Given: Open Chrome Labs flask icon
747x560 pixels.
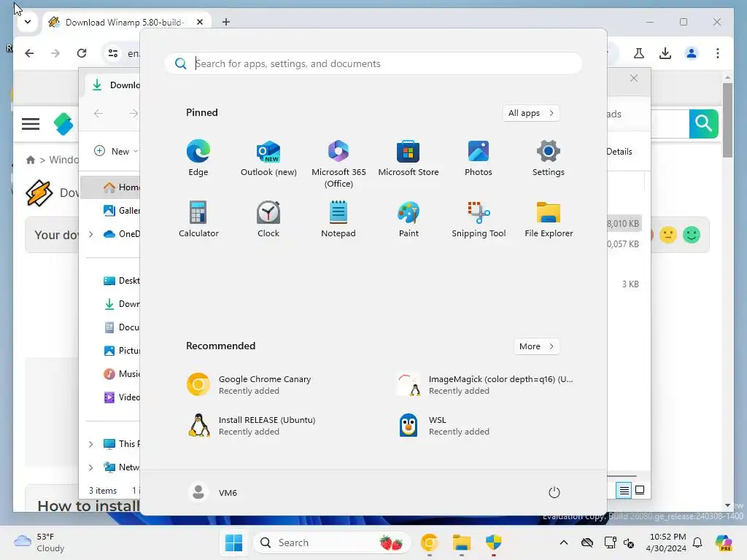Looking at the screenshot, I should tap(639, 53).
